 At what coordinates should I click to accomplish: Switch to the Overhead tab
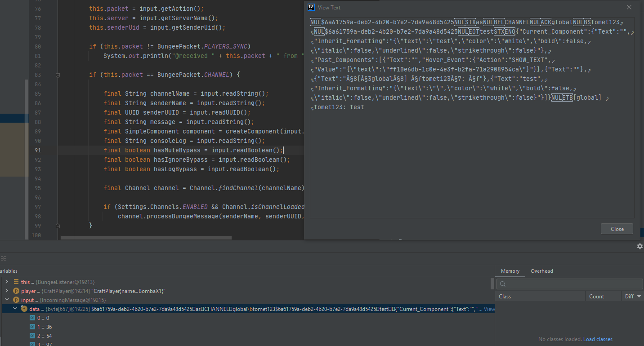541,271
